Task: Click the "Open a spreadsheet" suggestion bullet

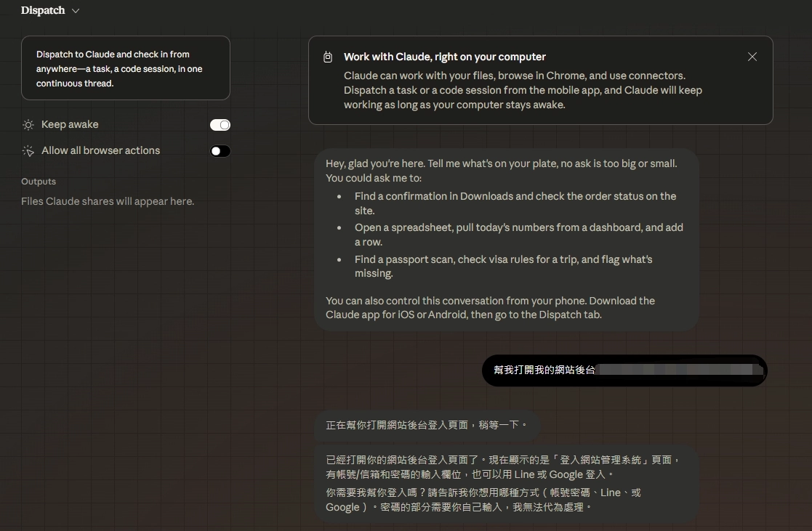Action: pos(518,235)
